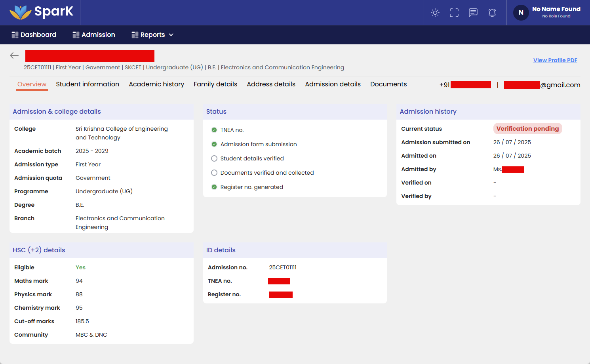Click the user avatar N circle

(x=521, y=13)
